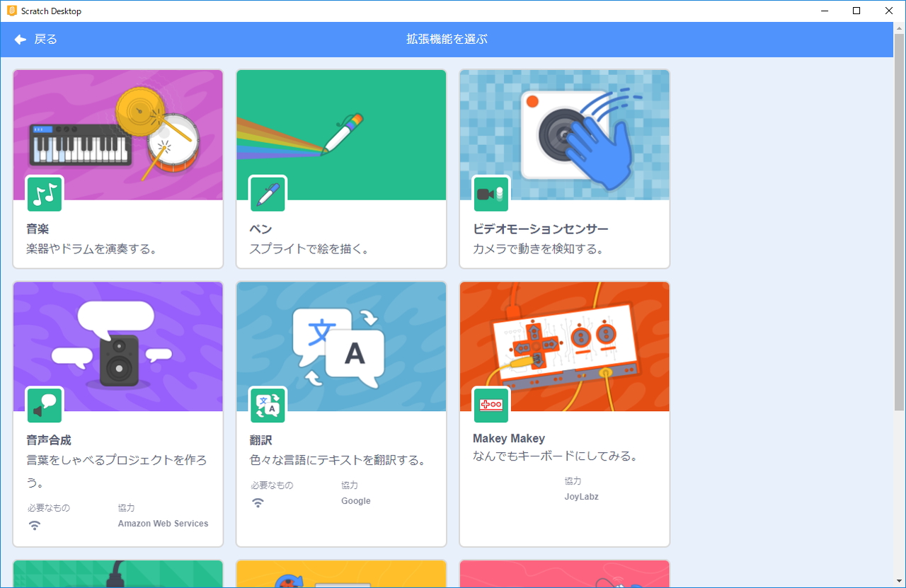Click the music note icon on the Music card

(44, 193)
